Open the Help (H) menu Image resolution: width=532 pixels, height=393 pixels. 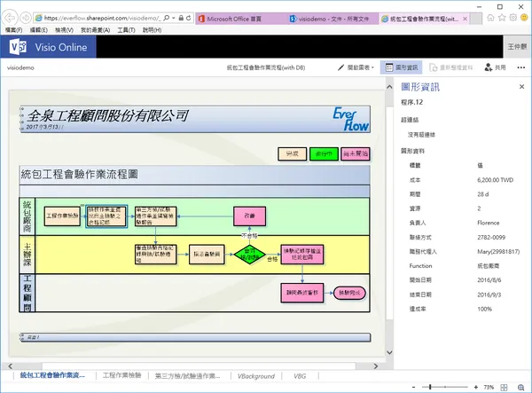pos(152,30)
